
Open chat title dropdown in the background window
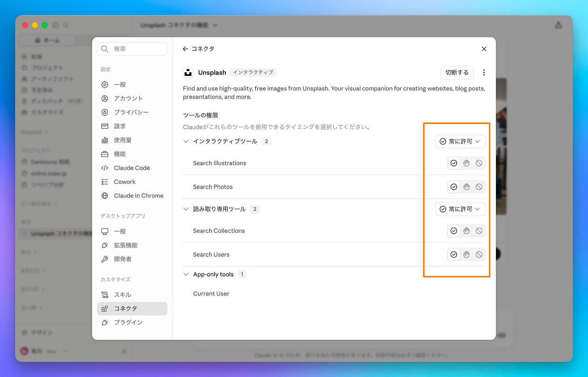(x=215, y=25)
